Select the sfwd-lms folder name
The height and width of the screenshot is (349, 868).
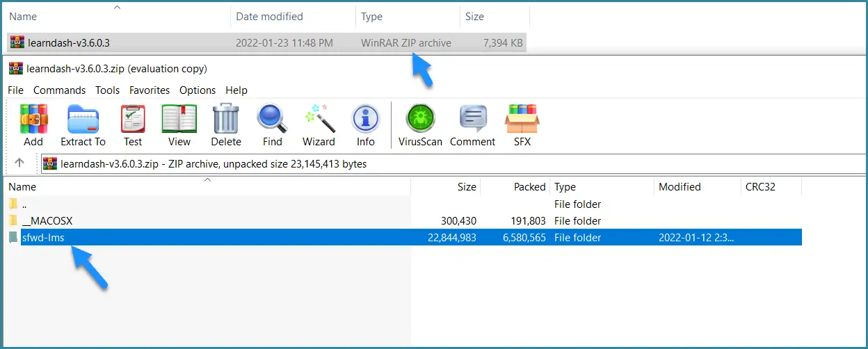[44, 238]
